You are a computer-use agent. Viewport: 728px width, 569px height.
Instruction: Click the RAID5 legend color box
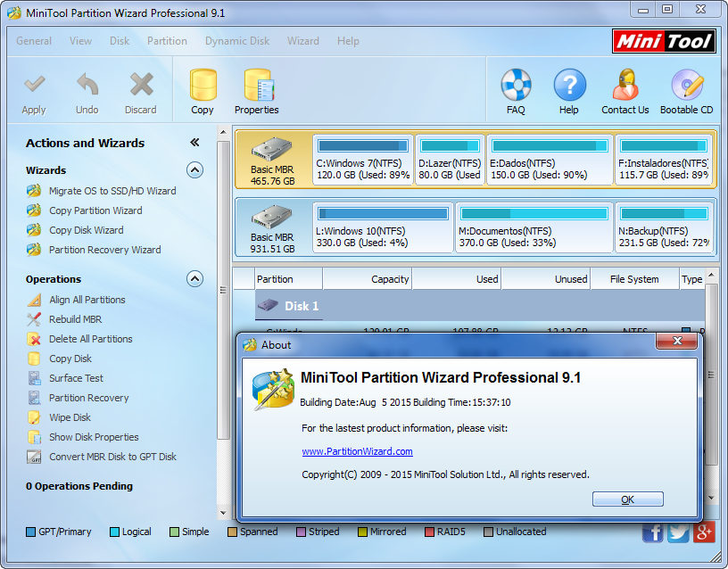[x=429, y=532]
